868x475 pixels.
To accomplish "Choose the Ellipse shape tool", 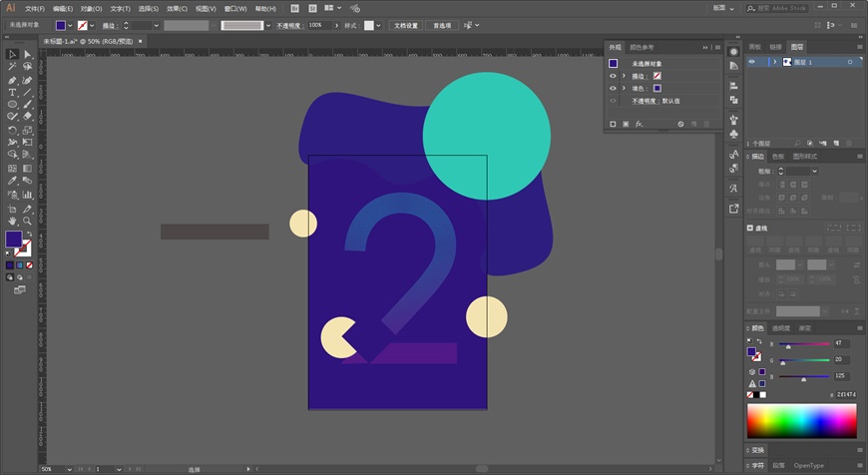I will (12, 104).
